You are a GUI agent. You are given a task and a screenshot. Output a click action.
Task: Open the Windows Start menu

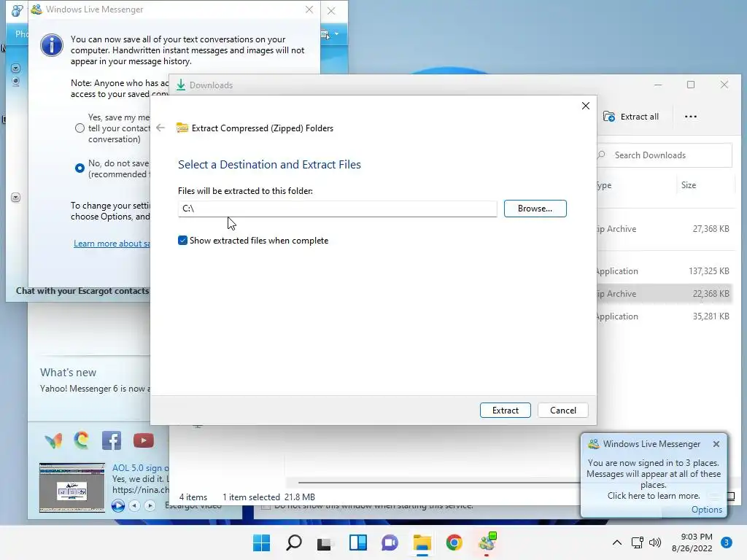(x=261, y=542)
